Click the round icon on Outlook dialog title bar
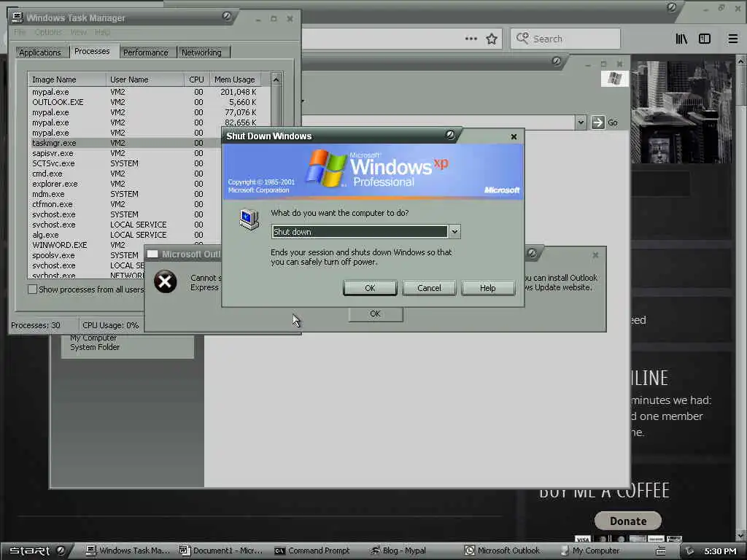 coord(532,253)
